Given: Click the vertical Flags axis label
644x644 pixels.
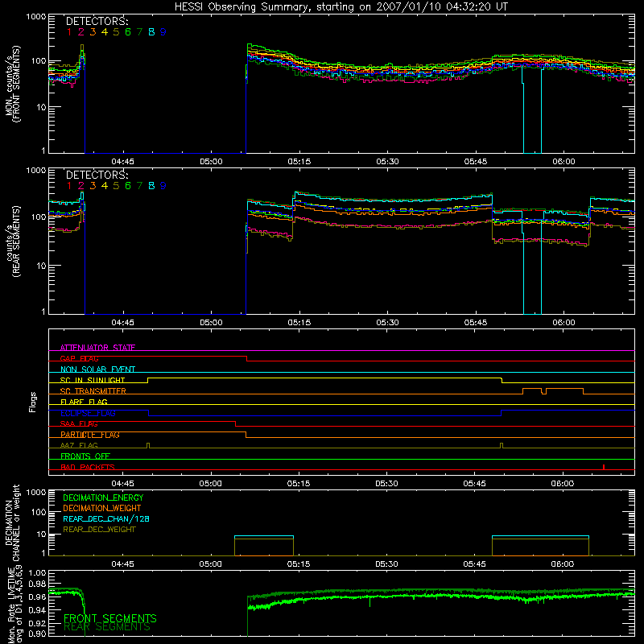Looking at the screenshot, I should (33, 402).
